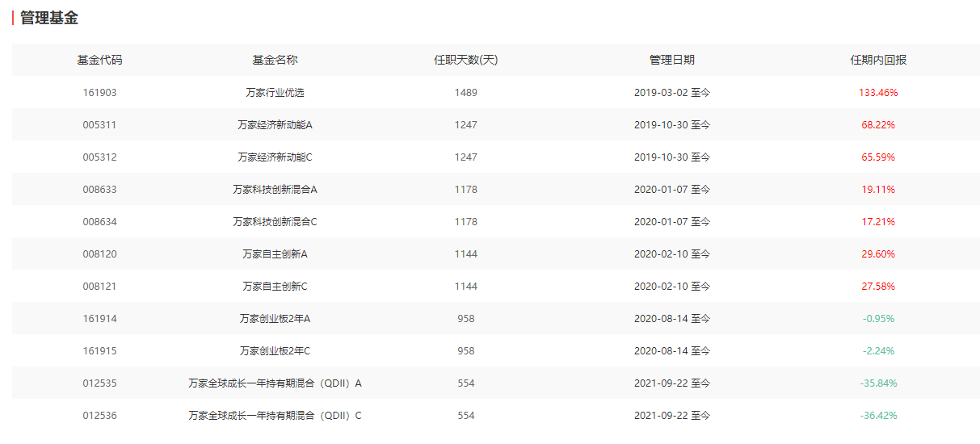Click management date for 万家科技创新混合A
This screenshot has height=444, width=980.
coord(672,190)
